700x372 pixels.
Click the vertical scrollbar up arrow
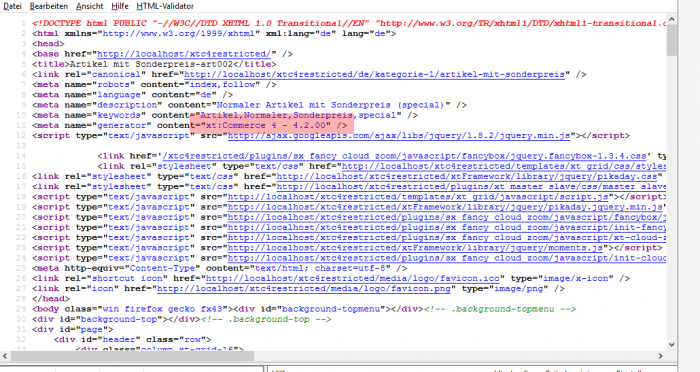pos(671,20)
